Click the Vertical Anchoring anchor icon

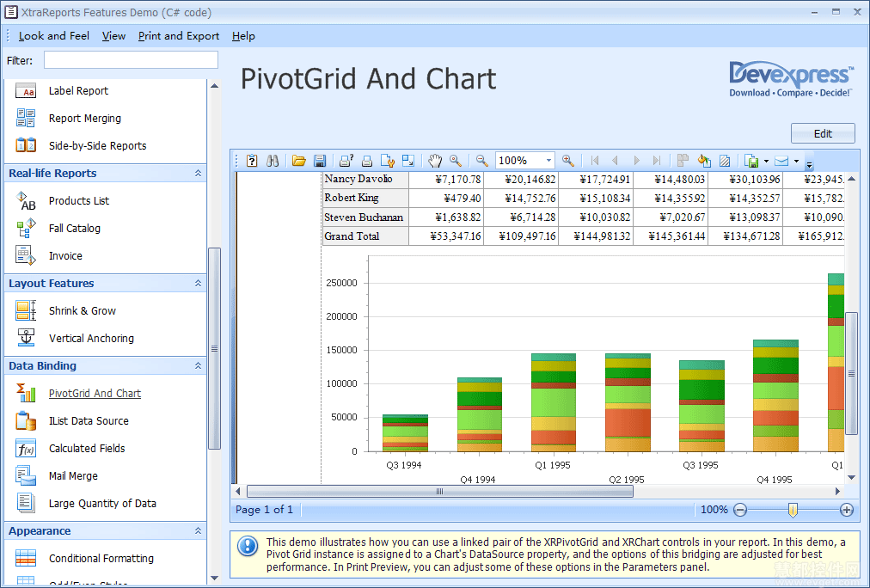[x=26, y=338]
